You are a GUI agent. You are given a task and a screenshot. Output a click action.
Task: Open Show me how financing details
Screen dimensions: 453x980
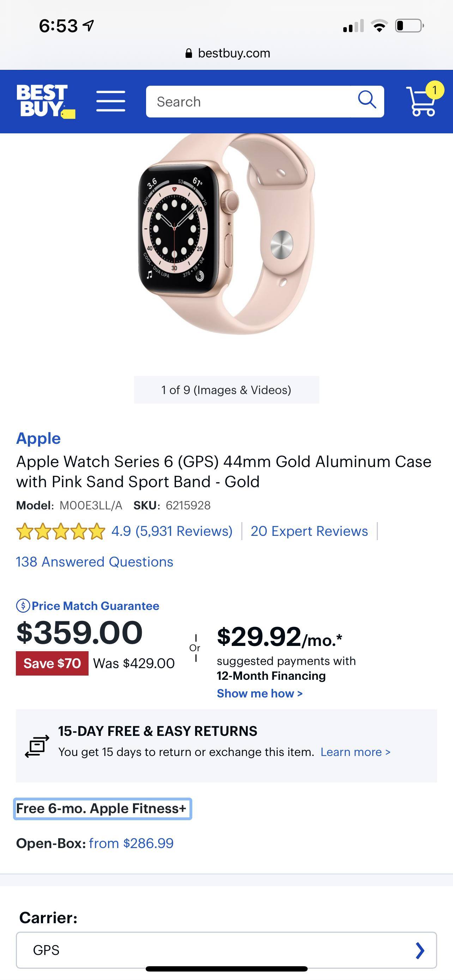point(259,694)
